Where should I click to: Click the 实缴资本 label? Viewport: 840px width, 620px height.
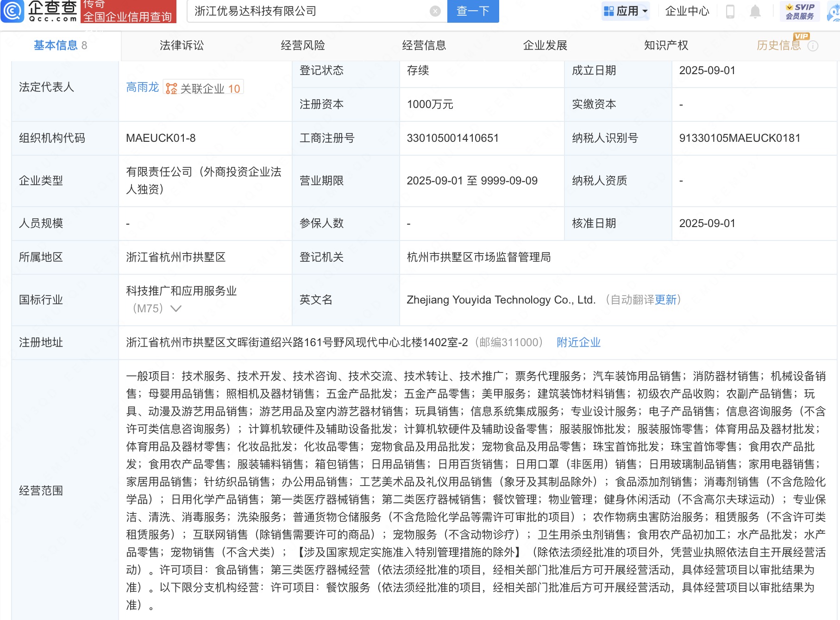tap(594, 104)
